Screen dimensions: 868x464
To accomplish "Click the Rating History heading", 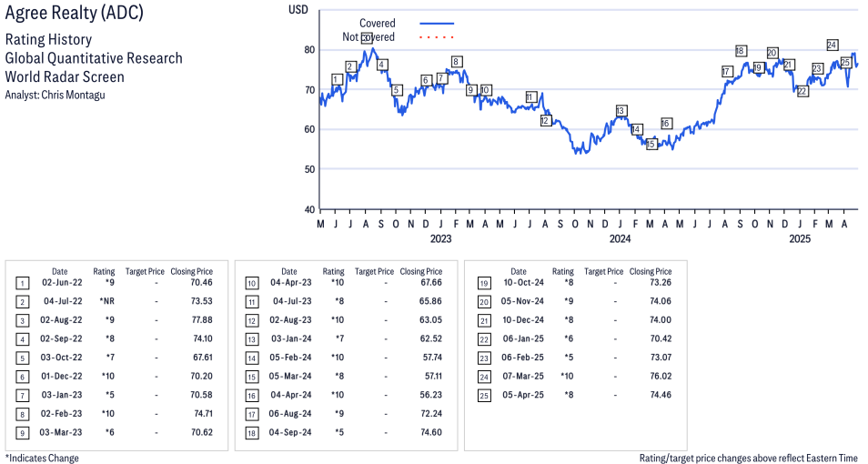I will coord(48,40).
